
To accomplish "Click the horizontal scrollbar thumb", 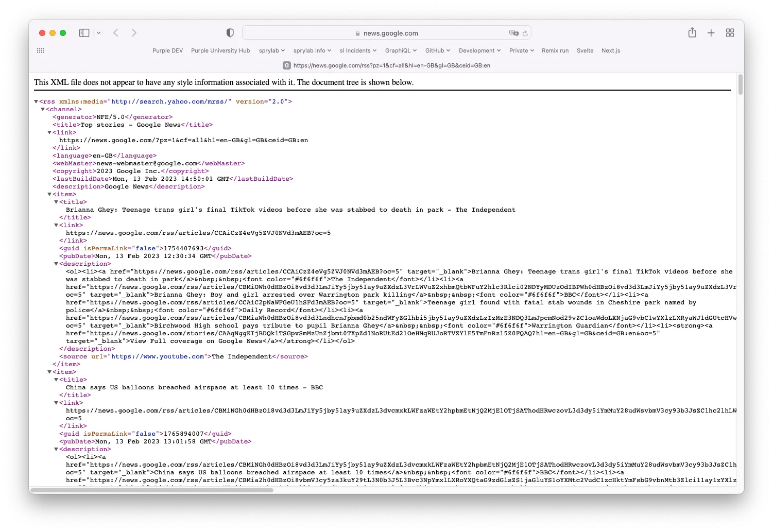I will (152, 490).
